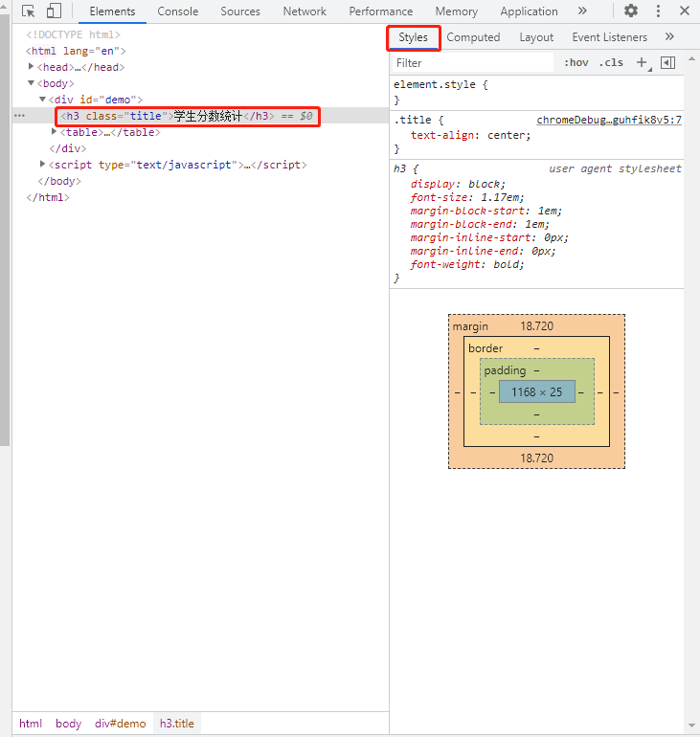700x737 pixels.
Task: Click the element.style rule header
Action: [440, 84]
